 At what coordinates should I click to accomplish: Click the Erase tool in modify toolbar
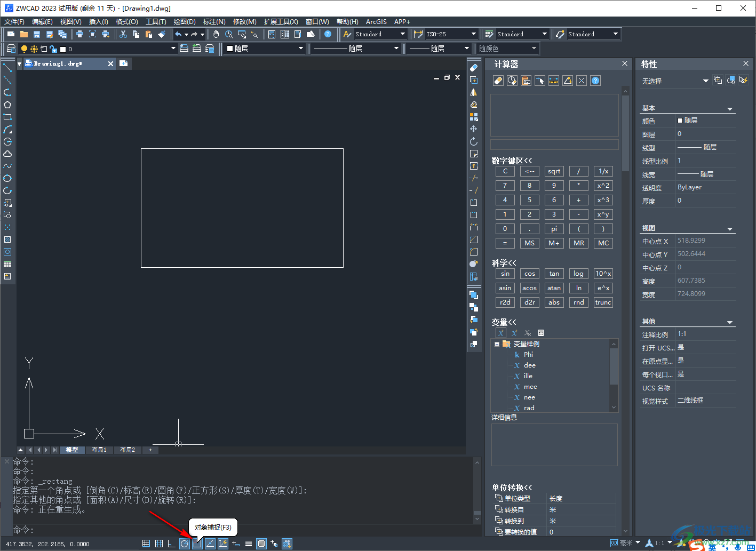474,68
